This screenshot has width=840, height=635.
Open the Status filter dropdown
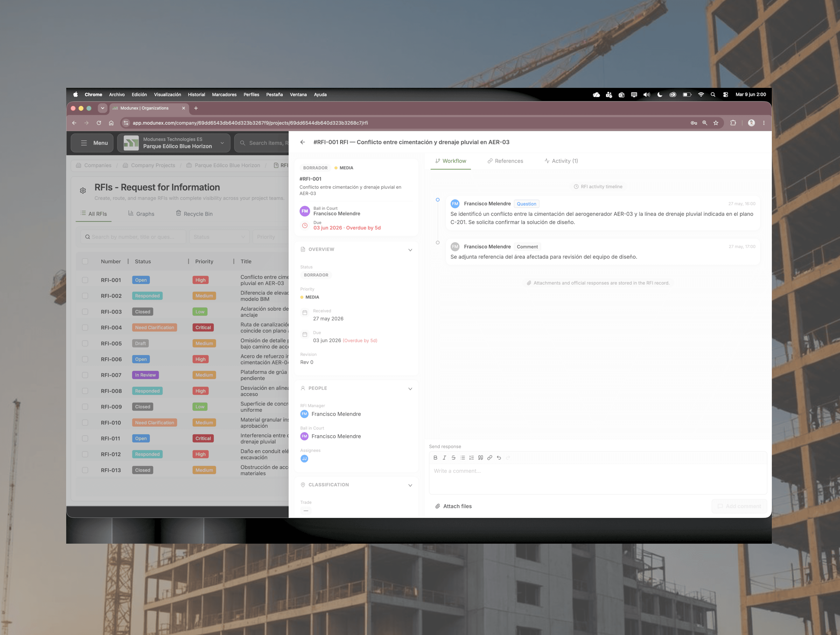(x=219, y=237)
